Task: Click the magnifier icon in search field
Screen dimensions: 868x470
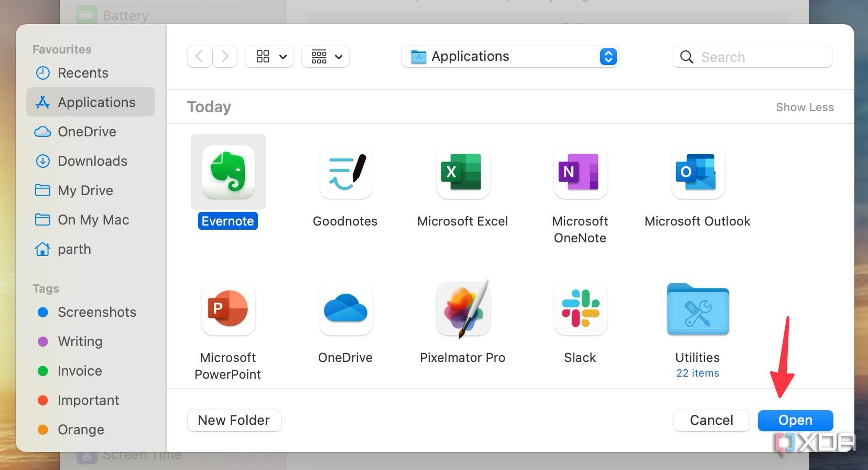Action: [686, 57]
